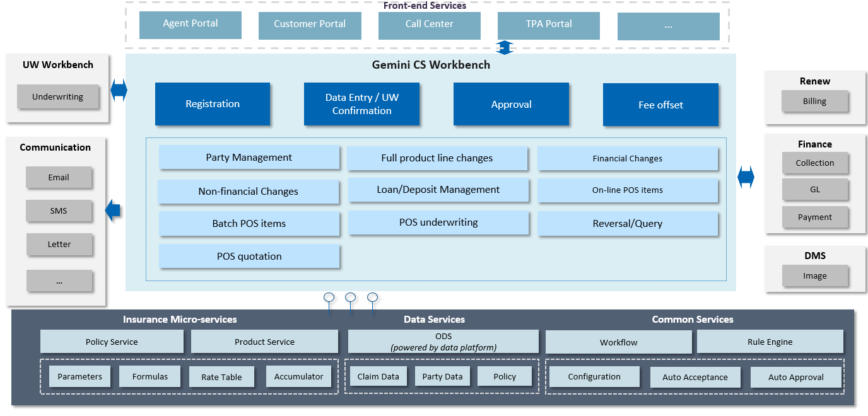This screenshot has width=868, height=416.
Task: Select On-line POS items
Action: coord(628,190)
